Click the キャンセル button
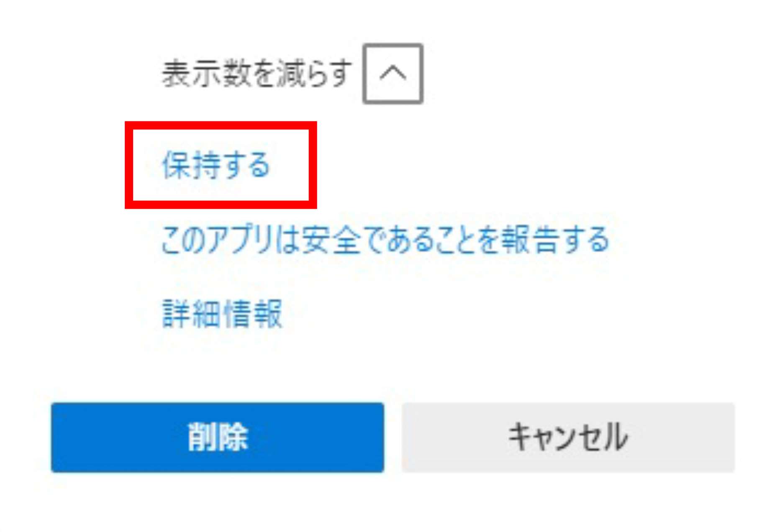Image resolution: width=775 pixels, height=532 pixels. 568,437
